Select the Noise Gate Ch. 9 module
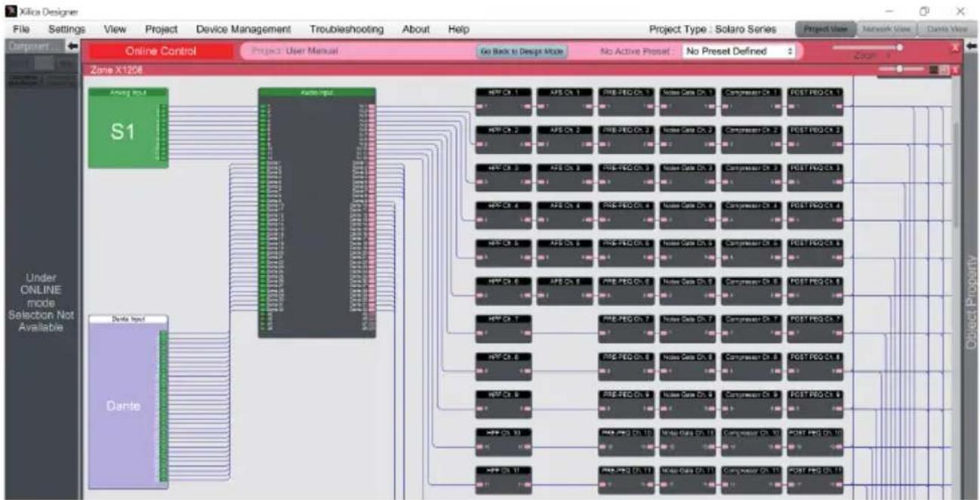The image size is (980, 500). (687, 403)
